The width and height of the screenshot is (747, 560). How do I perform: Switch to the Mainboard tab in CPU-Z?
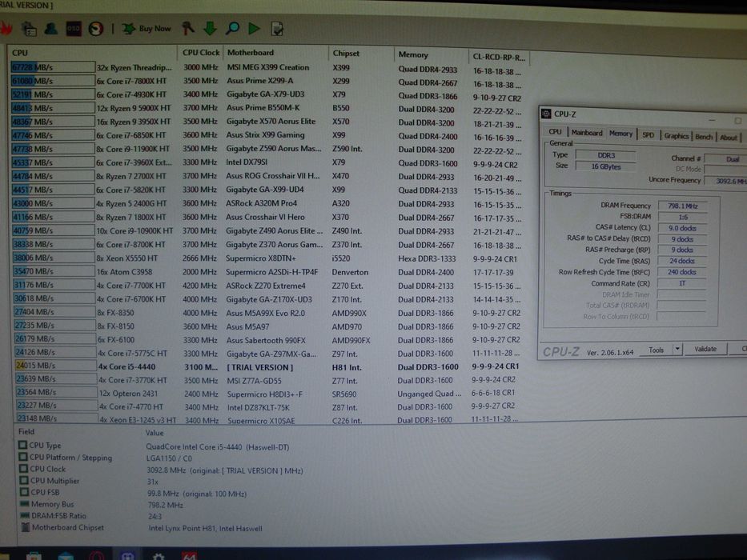tap(587, 133)
